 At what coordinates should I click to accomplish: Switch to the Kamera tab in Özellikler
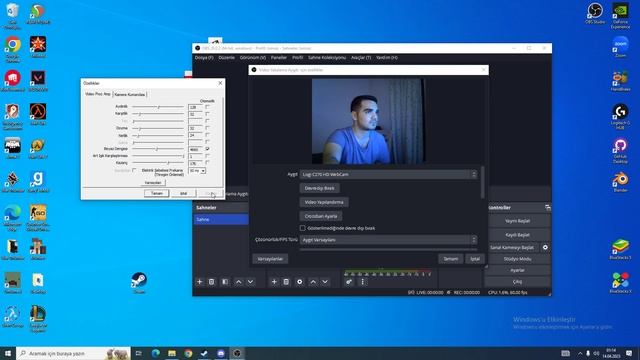(129, 94)
